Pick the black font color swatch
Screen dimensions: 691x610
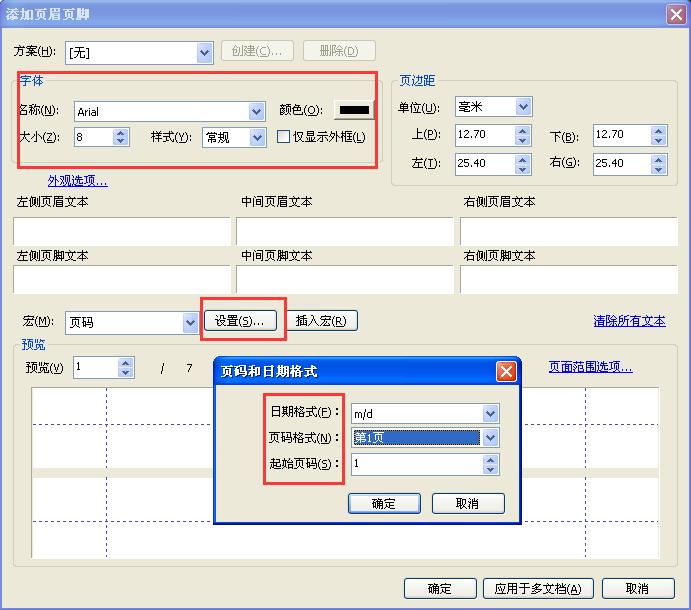[354, 110]
